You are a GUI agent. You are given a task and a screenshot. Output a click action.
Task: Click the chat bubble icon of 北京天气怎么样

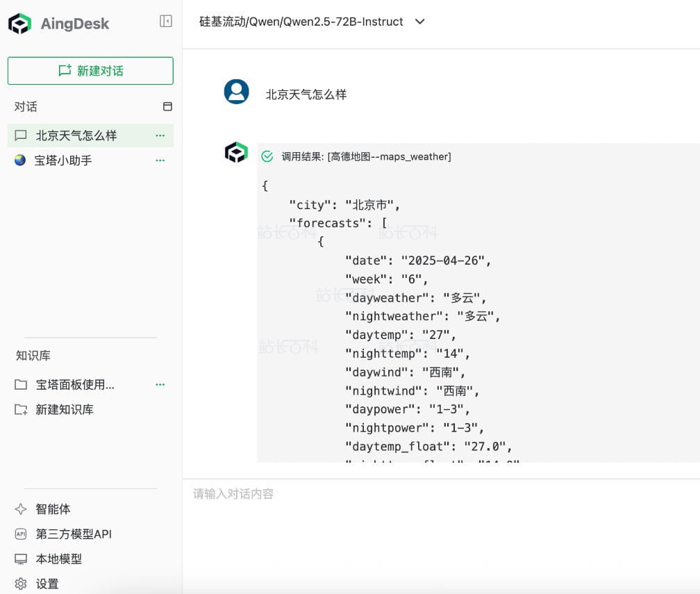(21, 135)
